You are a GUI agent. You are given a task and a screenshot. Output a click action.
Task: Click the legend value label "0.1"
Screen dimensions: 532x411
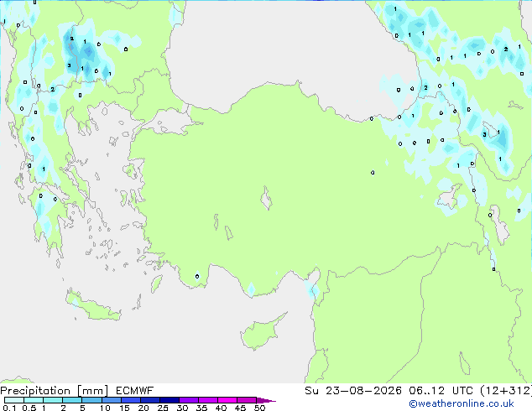click(9, 408)
